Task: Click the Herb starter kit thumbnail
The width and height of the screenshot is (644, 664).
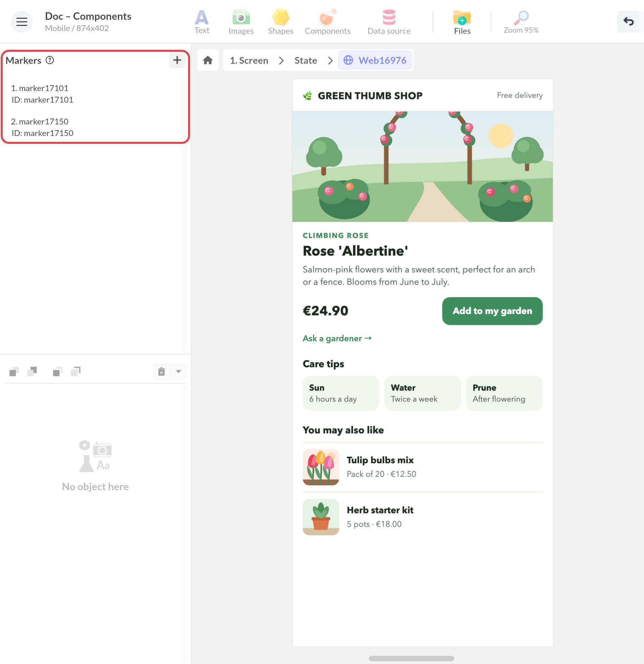Action: click(321, 517)
